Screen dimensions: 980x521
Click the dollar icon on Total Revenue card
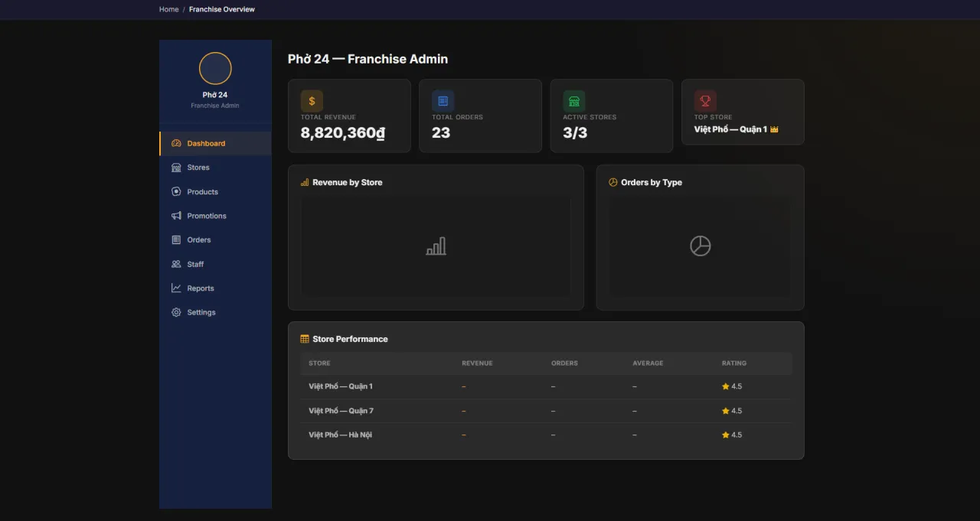[312, 101]
